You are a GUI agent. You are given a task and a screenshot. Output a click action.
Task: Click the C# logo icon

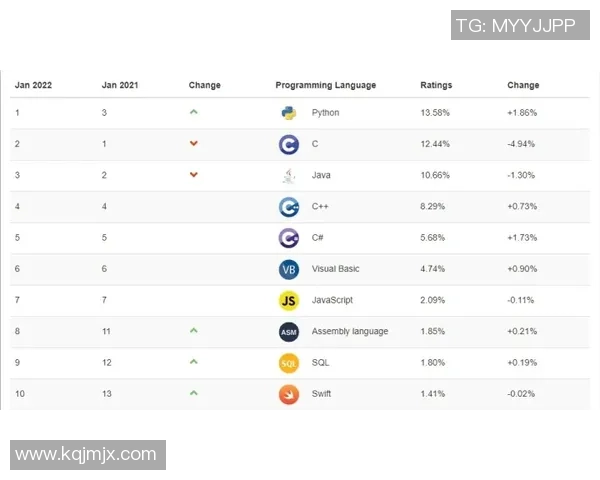pyautogui.click(x=289, y=238)
